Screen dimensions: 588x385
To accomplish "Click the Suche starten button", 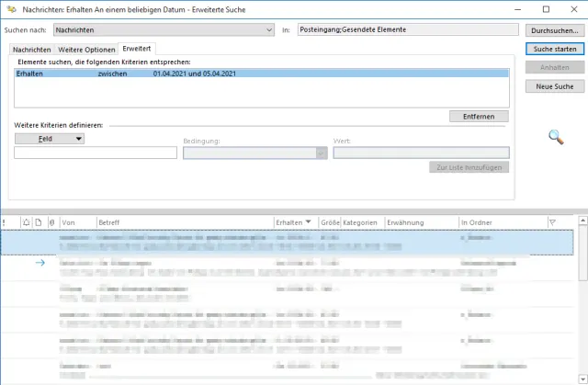I will (x=554, y=49).
